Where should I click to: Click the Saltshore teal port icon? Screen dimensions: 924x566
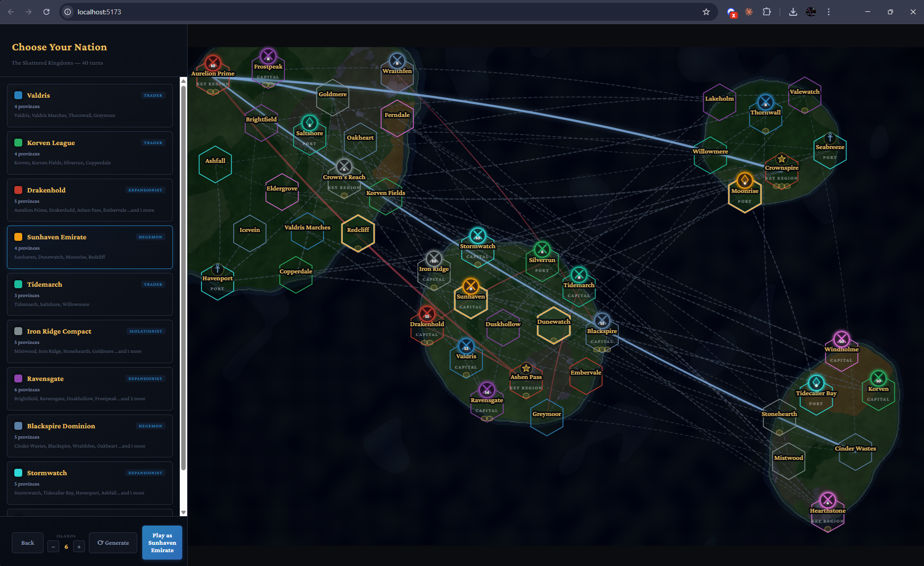click(x=310, y=123)
